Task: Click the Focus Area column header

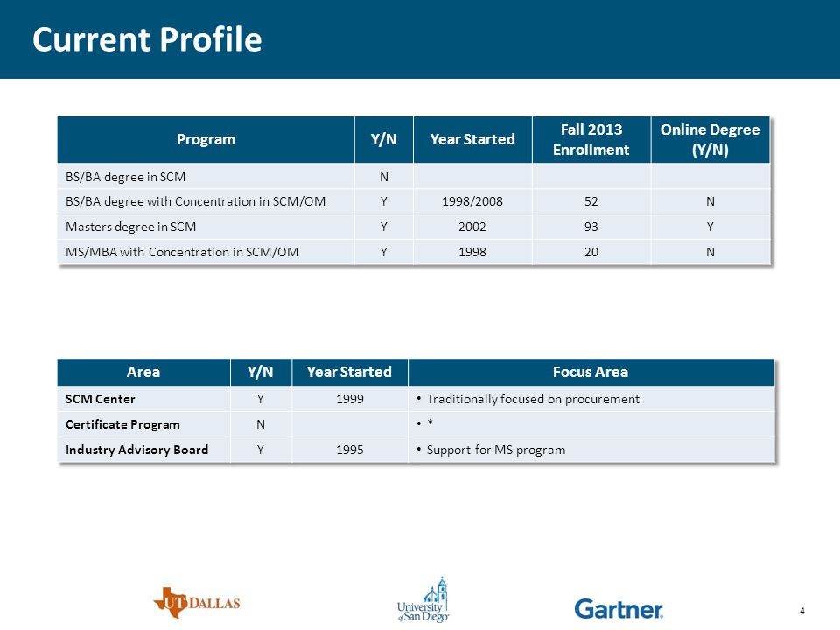Action: coord(591,373)
